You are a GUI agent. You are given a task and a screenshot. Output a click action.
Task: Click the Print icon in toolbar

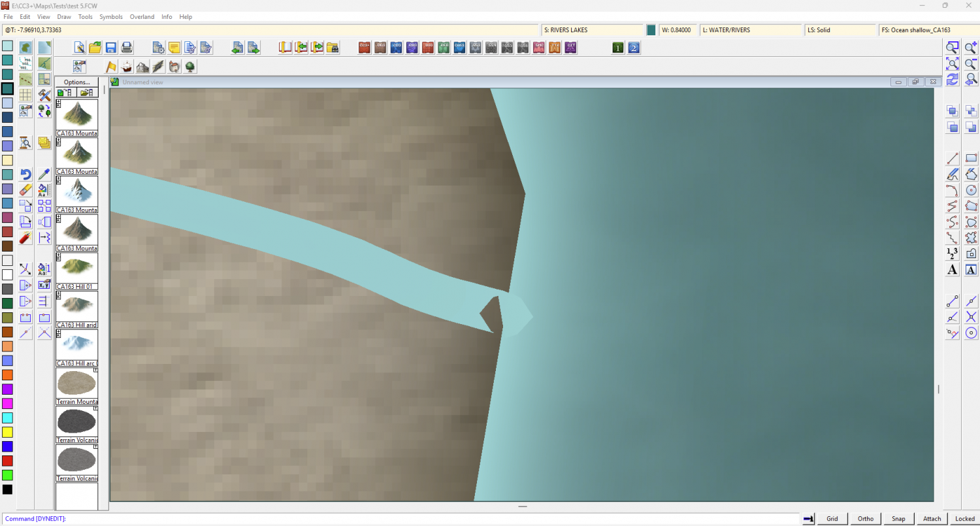127,47
